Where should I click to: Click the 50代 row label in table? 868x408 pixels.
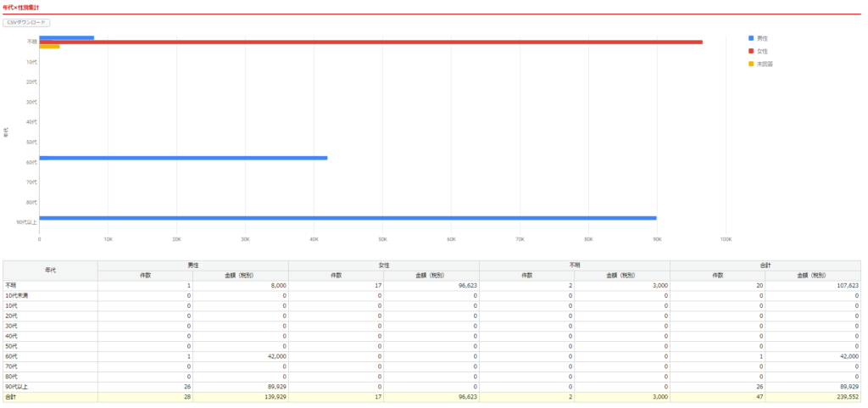pos(11,346)
